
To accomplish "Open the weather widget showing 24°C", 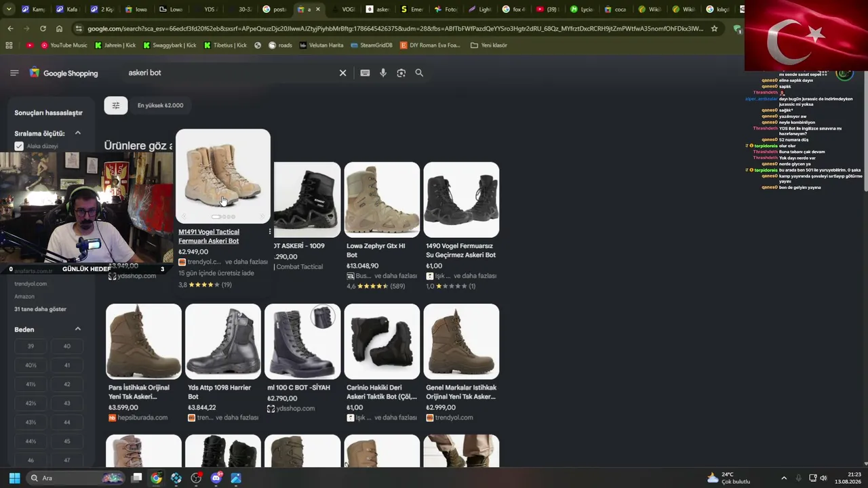I will (729, 478).
